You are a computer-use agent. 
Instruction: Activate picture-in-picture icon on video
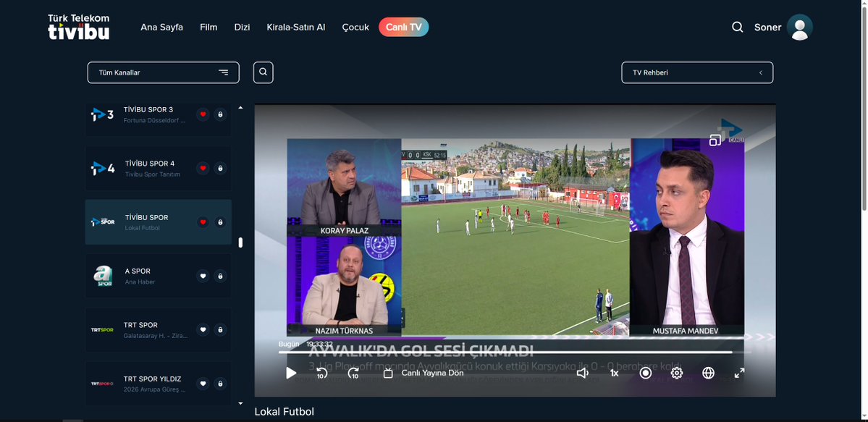click(715, 140)
